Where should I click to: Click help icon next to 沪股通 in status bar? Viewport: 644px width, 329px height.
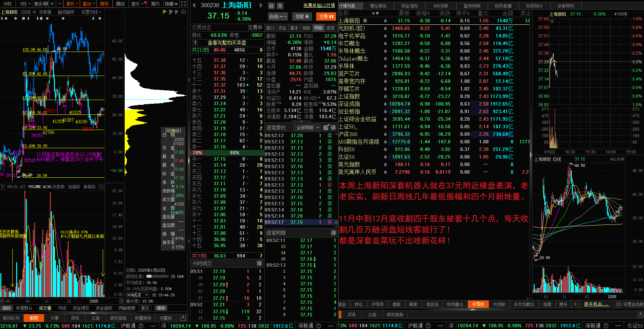point(141,326)
